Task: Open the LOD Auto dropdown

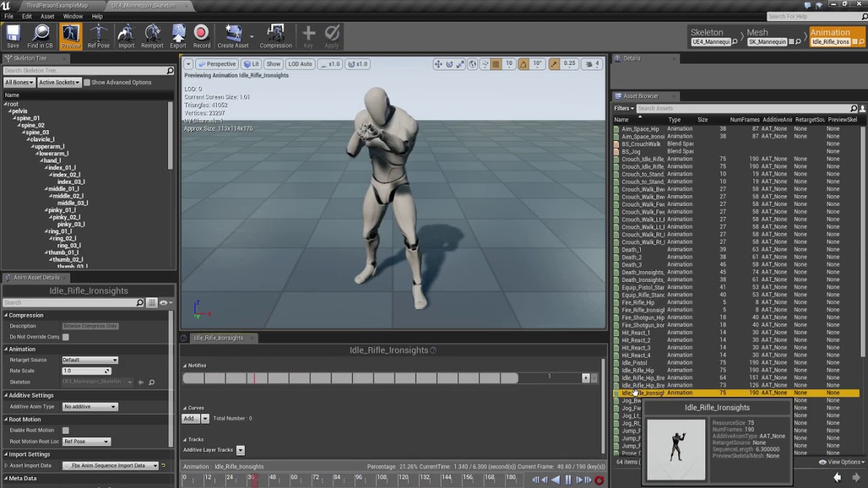Action: click(300, 64)
